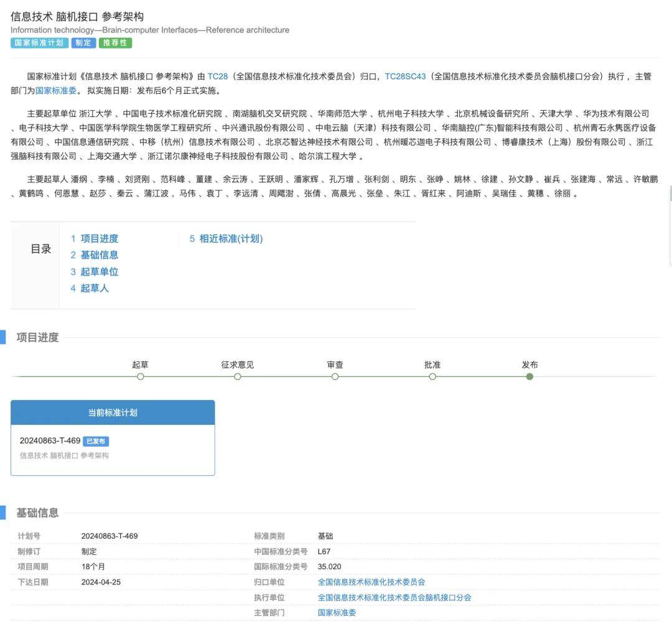The width and height of the screenshot is (672, 622).
Task: Click the green 推荐性 tag
Action: tap(115, 43)
